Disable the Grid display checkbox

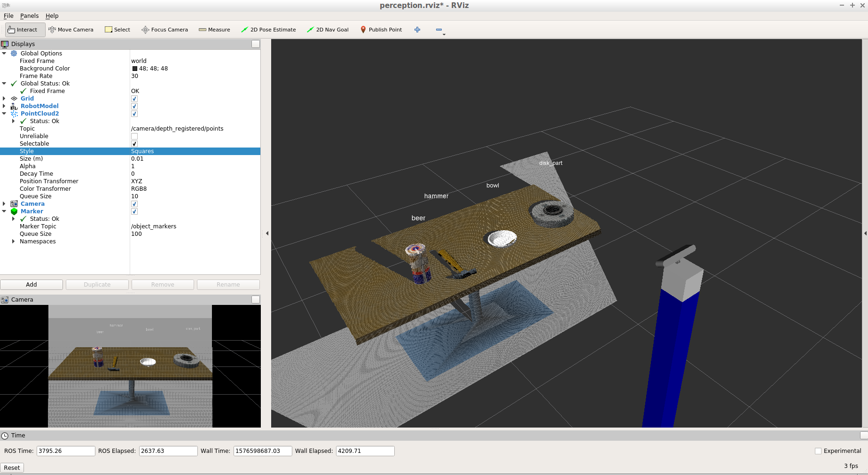(x=134, y=99)
